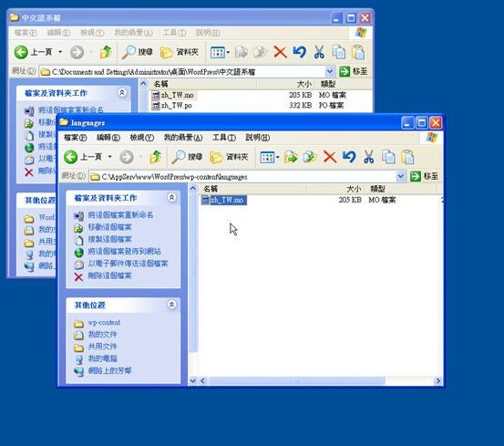Image resolution: width=504 pixels, height=446 pixels.
Task: Click the red Delete X in languages toolbar
Action: point(330,157)
